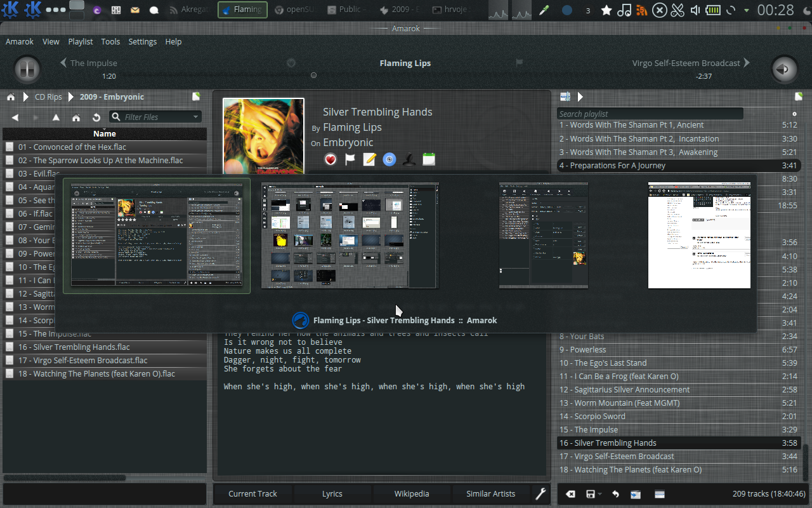Click the note icon at the playlist panel's top right

[x=799, y=97]
